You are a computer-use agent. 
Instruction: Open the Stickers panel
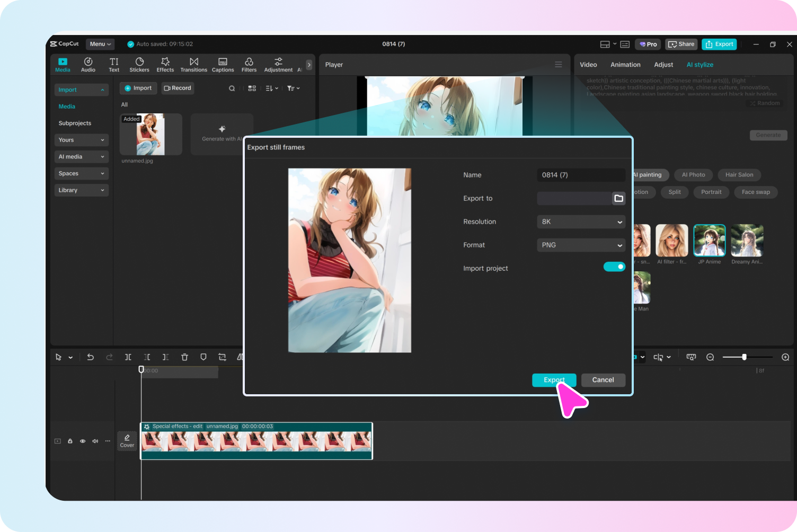(139, 65)
